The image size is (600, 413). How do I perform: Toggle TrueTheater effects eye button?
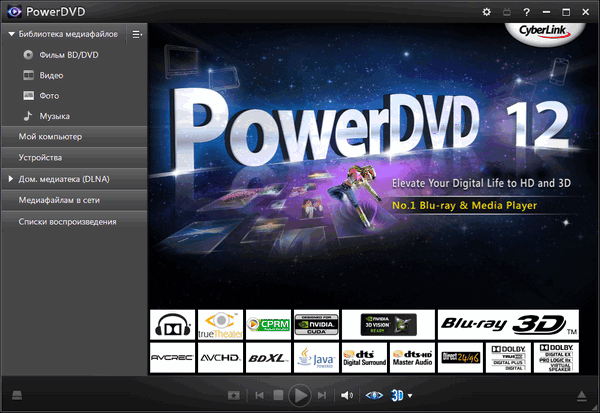coord(373,395)
